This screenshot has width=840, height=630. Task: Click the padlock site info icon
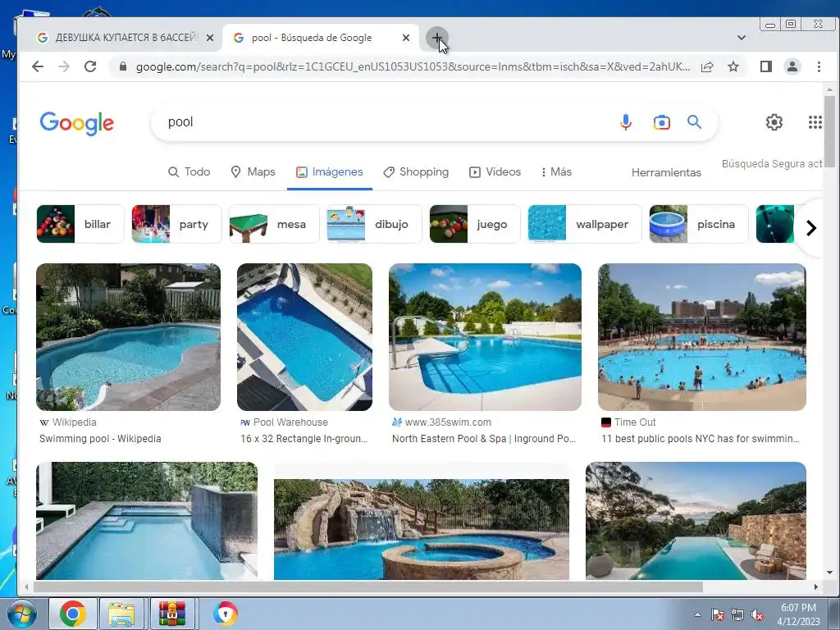point(123,66)
